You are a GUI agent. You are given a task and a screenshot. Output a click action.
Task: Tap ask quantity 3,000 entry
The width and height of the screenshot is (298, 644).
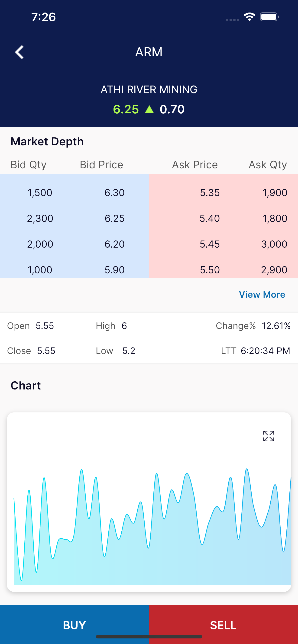click(274, 244)
